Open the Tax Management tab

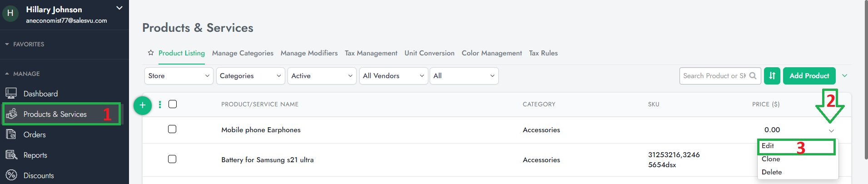[x=371, y=53]
